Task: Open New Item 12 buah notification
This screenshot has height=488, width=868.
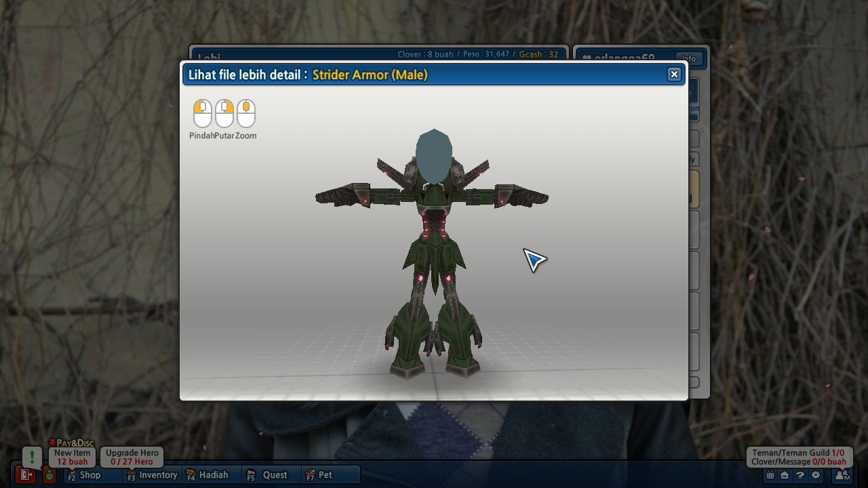Action: point(71,457)
